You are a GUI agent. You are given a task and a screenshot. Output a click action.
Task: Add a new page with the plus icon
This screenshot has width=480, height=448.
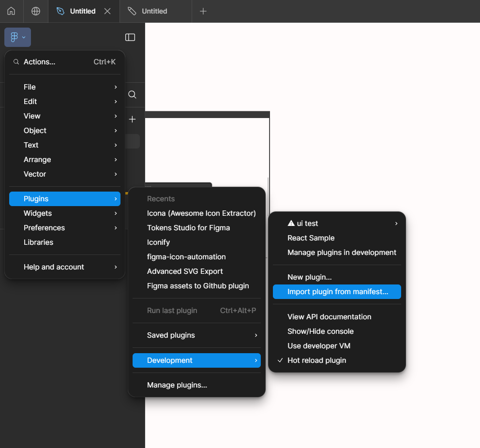(132, 119)
